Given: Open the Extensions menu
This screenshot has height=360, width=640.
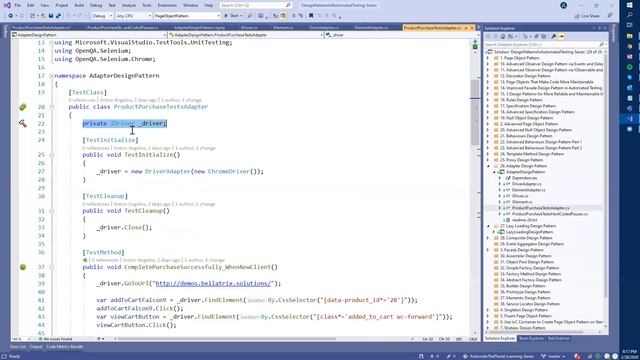Looking at the screenshot, I should pyautogui.click(x=167, y=5).
